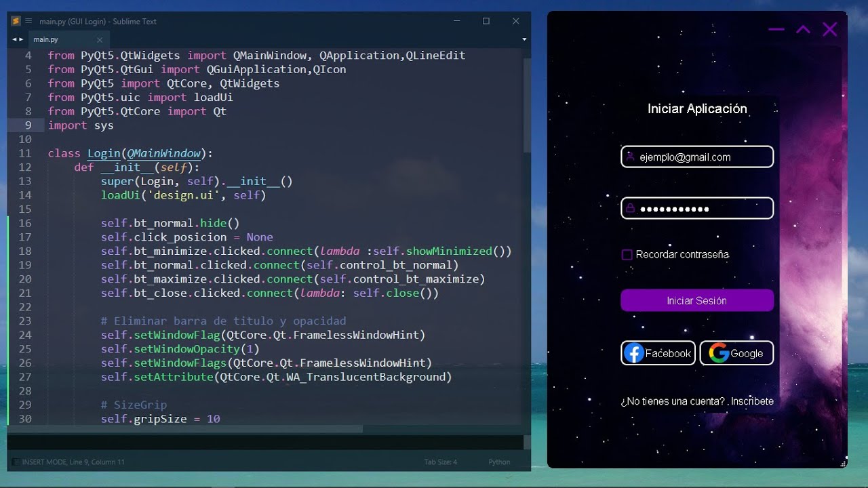Click the '¿No tienes una cuenta?' text
This screenshot has width=868, height=488.
[673, 401]
